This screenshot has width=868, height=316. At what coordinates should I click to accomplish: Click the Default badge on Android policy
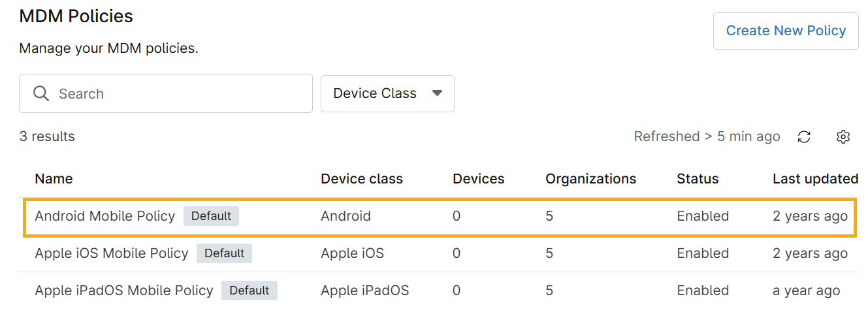point(211,216)
